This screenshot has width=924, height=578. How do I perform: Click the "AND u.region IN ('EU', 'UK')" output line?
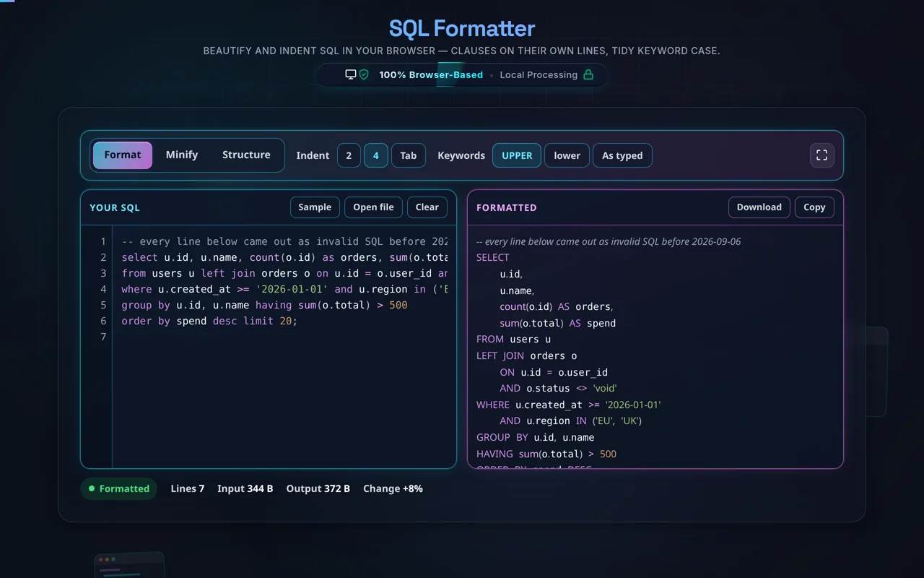pos(571,420)
